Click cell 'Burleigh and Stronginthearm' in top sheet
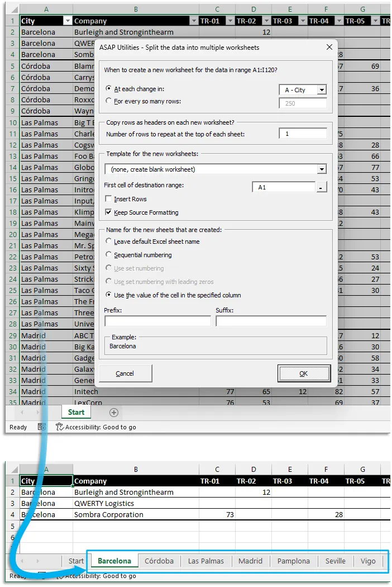The height and width of the screenshot is (587, 392). click(136, 32)
